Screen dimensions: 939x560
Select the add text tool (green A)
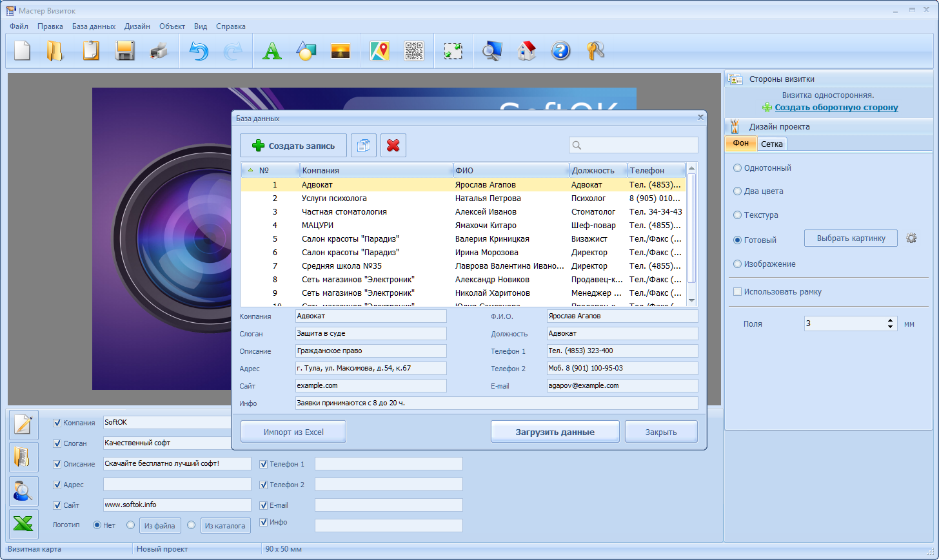point(272,51)
